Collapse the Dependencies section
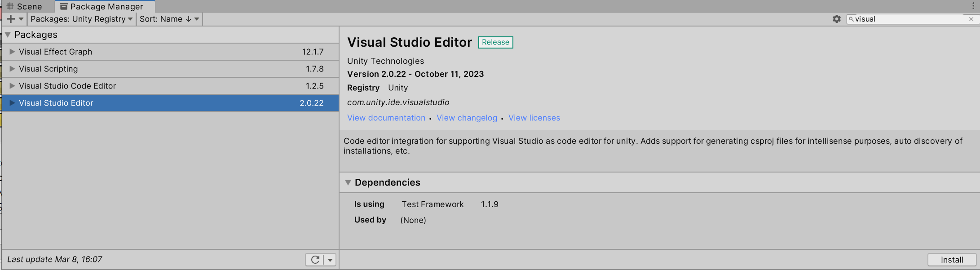The width and height of the screenshot is (980, 270). (x=348, y=182)
